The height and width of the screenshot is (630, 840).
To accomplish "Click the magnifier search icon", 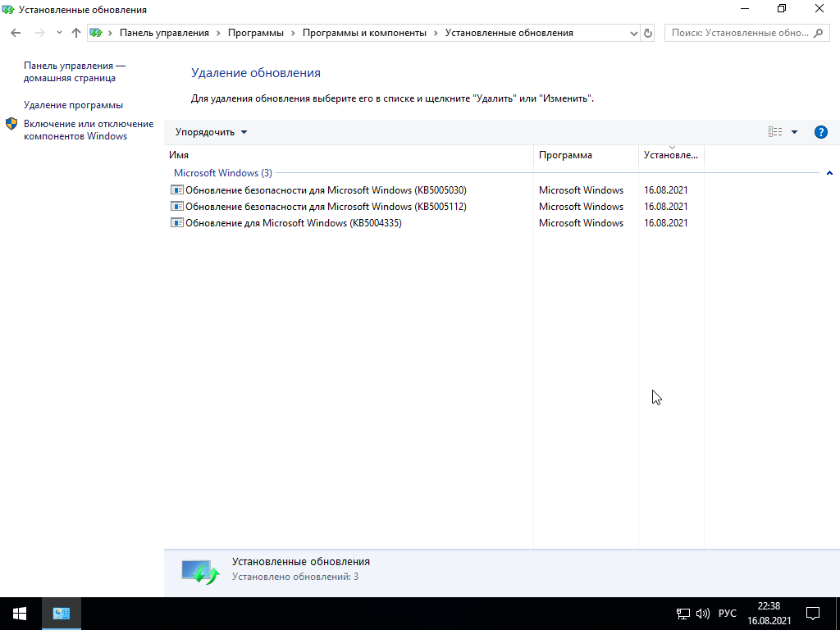I will click(x=818, y=33).
